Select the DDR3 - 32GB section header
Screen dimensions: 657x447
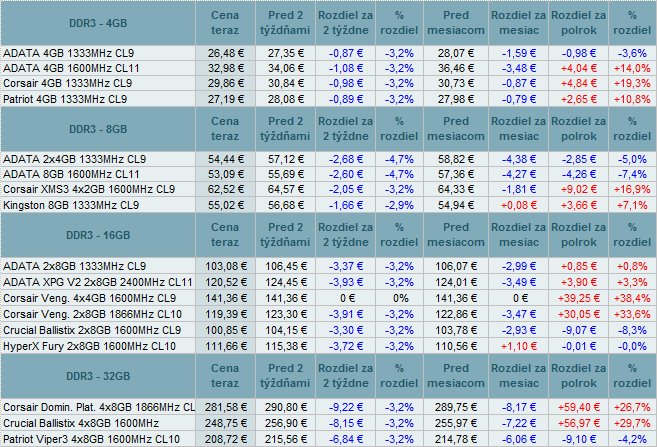point(98,376)
